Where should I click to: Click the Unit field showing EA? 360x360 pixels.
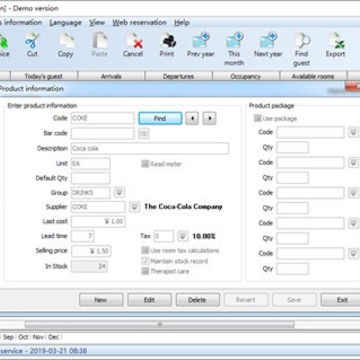click(x=90, y=164)
